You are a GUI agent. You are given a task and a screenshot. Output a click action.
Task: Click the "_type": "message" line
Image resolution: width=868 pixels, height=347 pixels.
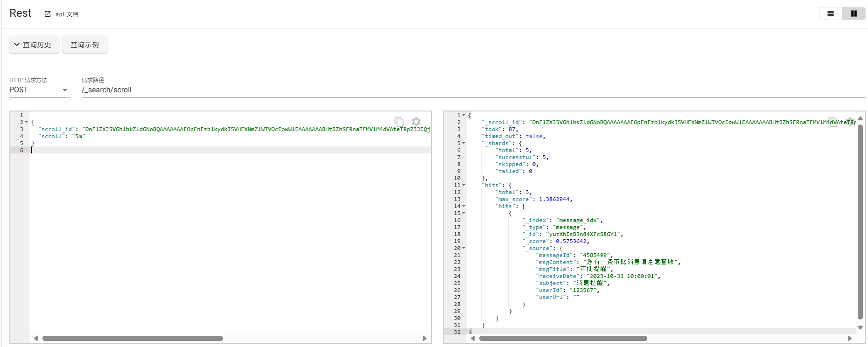pyautogui.click(x=554, y=227)
